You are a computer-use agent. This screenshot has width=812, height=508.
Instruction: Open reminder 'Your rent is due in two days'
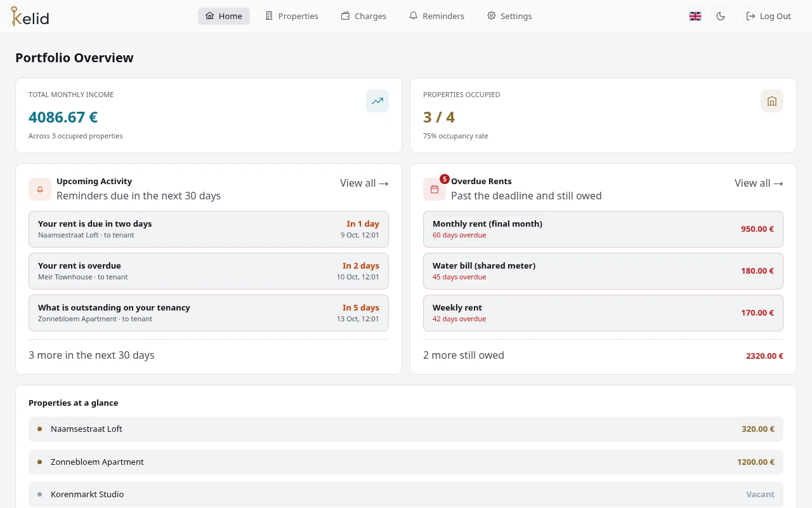point(209,229)
